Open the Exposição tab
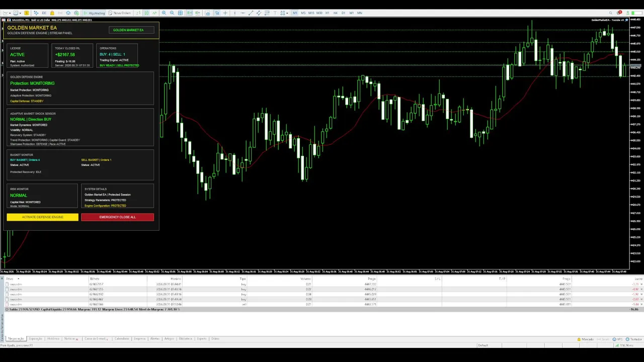The height and width of the screenshot is (362, 644). pos(36,338)
